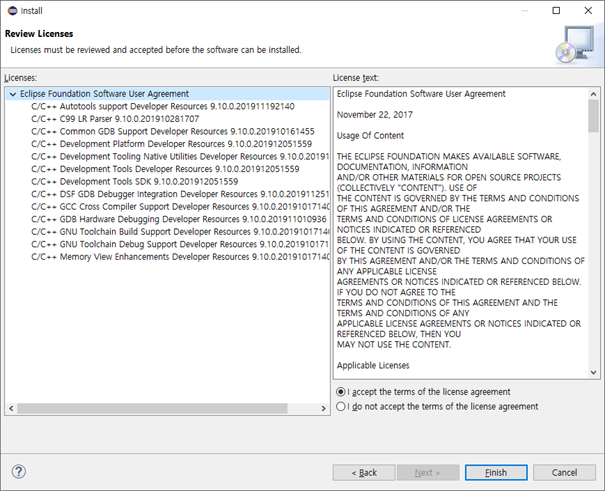Click 'Applicable Licenses' heading in license text
Screen dimensions: 605x491
pos(373,366)
